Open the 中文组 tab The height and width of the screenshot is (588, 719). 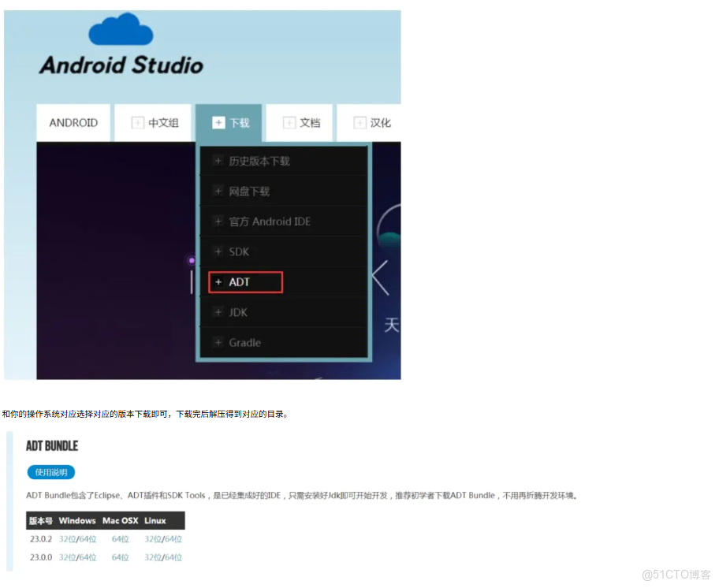click(x=153, y=123)
